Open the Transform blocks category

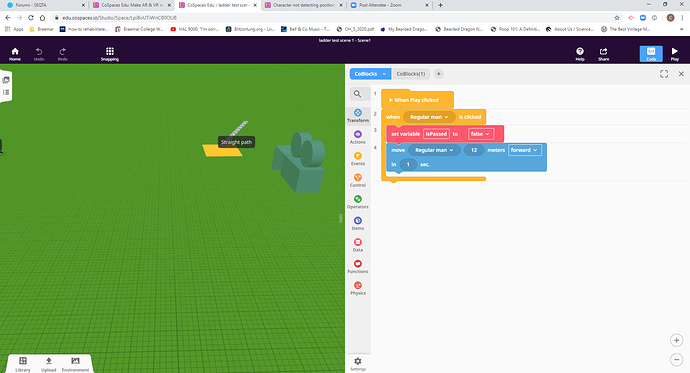pos(358,116)
